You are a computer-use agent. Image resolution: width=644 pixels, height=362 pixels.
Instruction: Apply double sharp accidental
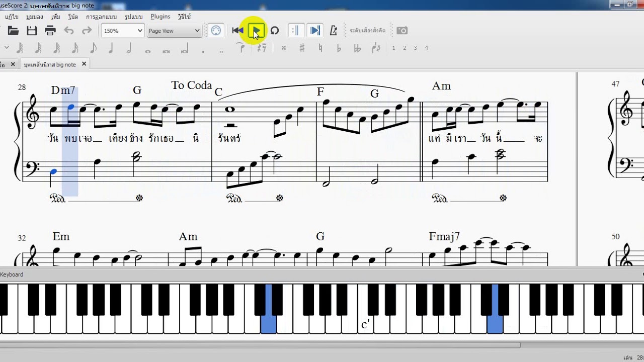284,48
